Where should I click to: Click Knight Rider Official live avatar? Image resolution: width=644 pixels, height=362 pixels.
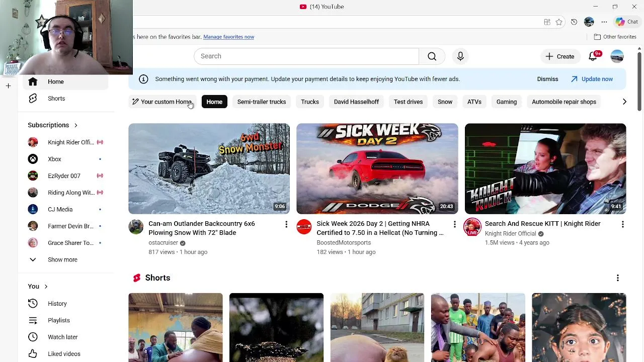tap(472, 227)
